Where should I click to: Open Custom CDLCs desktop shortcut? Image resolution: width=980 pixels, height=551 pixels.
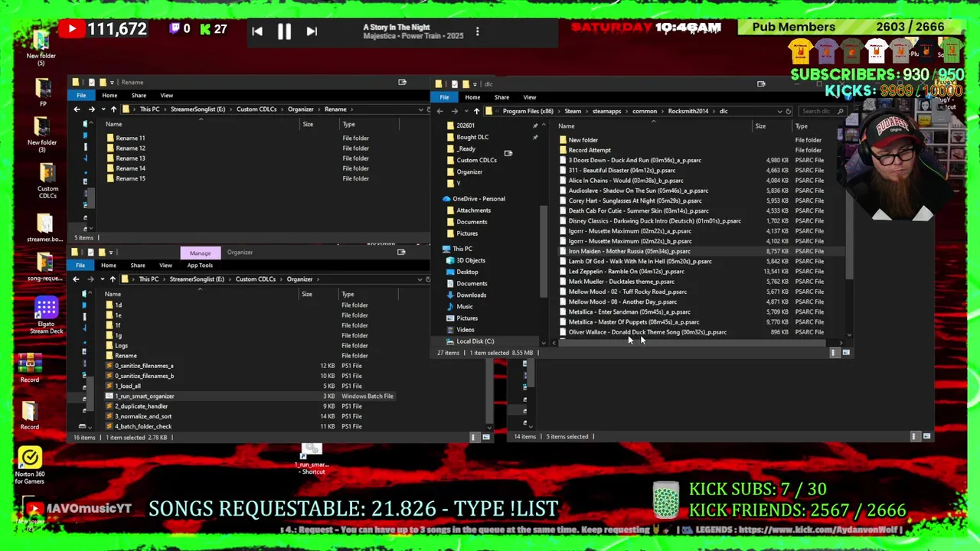47,181
